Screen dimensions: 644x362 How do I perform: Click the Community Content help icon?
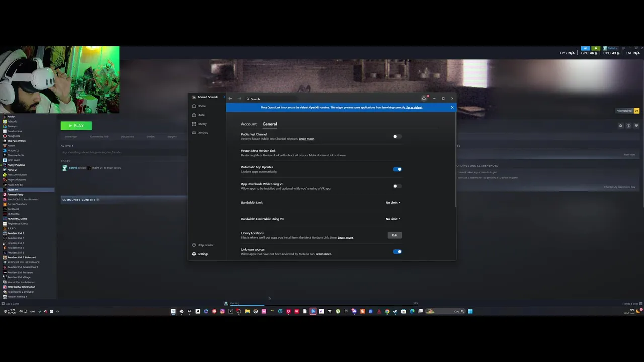[98, 200]
